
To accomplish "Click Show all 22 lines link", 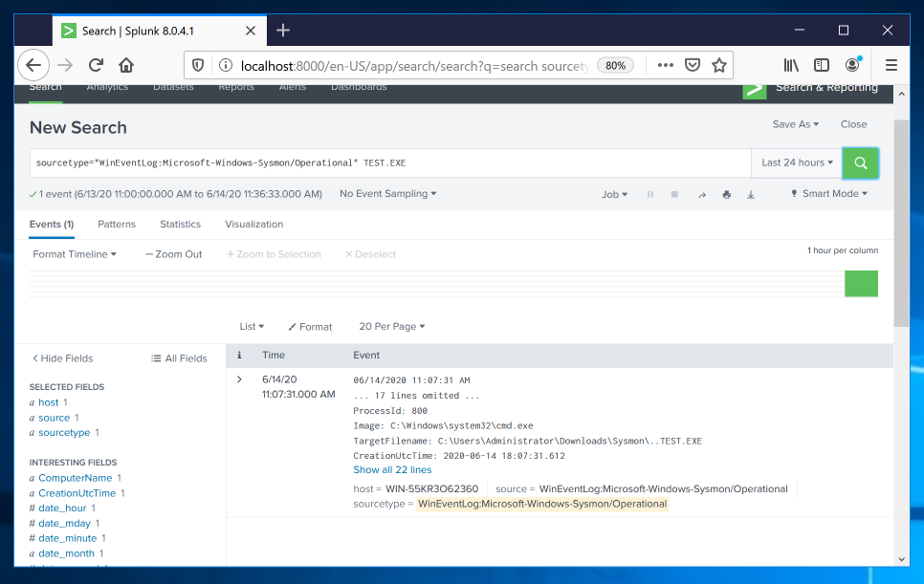I will click(392, 470).
